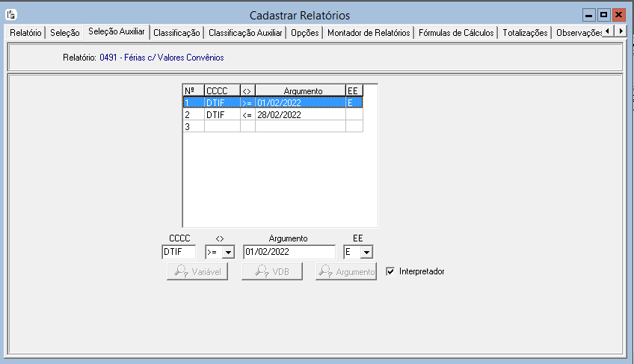Image resolution: width=634 pixels, height=364 pixels.
Task: Open the Classificação tab
Action: [x=176, y=33]
